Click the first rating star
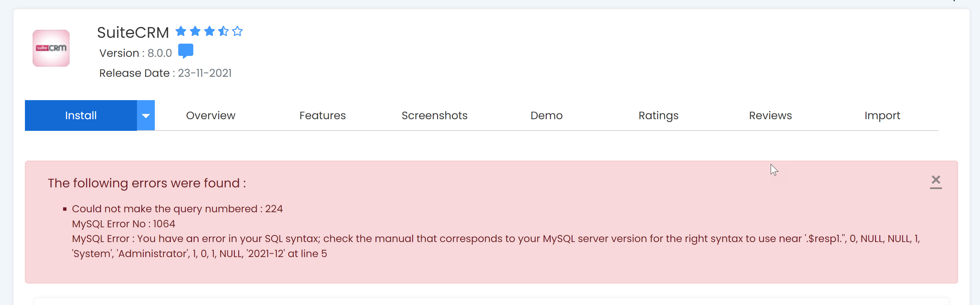Screen dimensions: 980x305 tap(181, 31)
